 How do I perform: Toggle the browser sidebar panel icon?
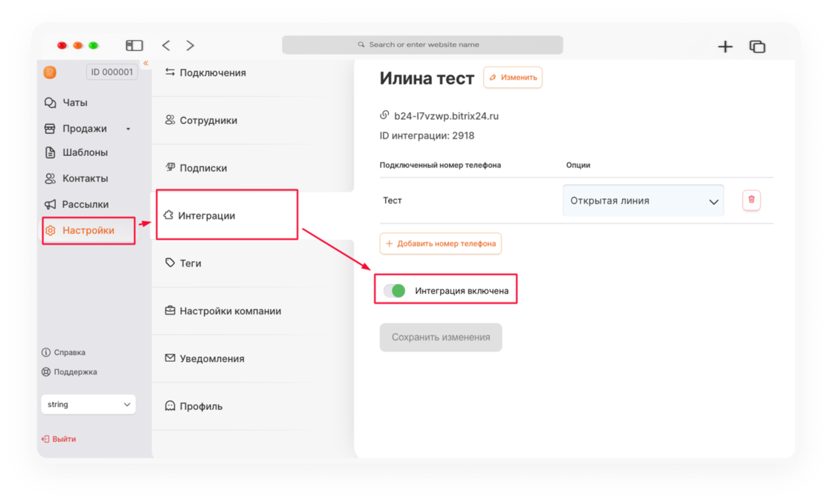click(x=135, y=45)
